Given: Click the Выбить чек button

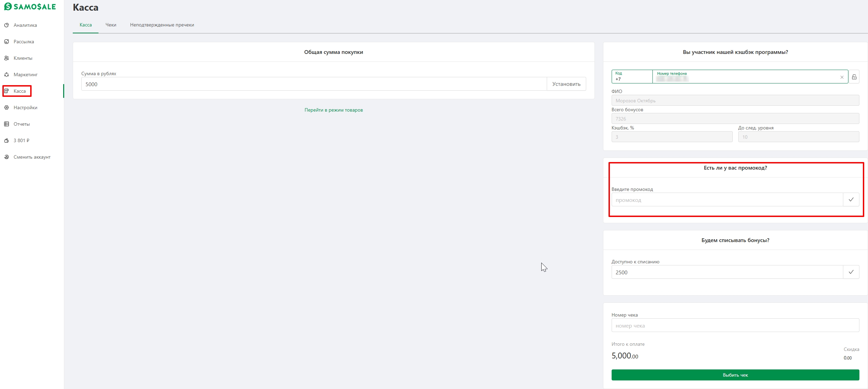Looking at the screenshot, I should (735, 375).
